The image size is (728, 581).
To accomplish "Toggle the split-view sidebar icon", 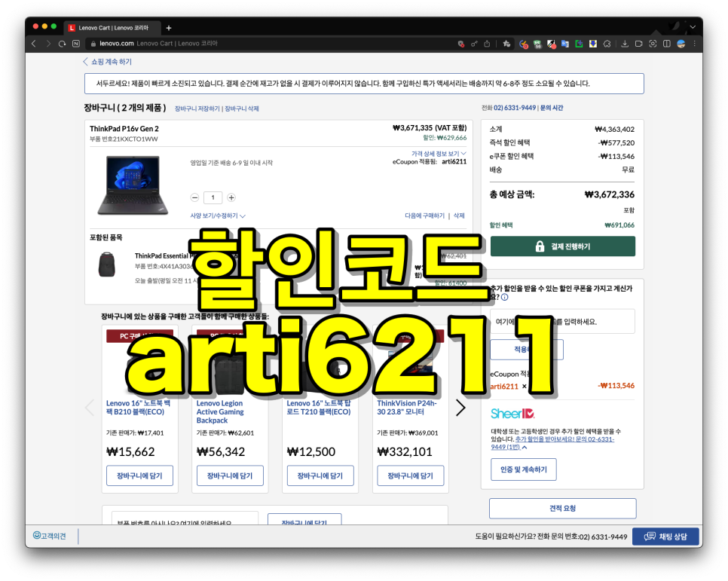I will (x=667, y=44).
